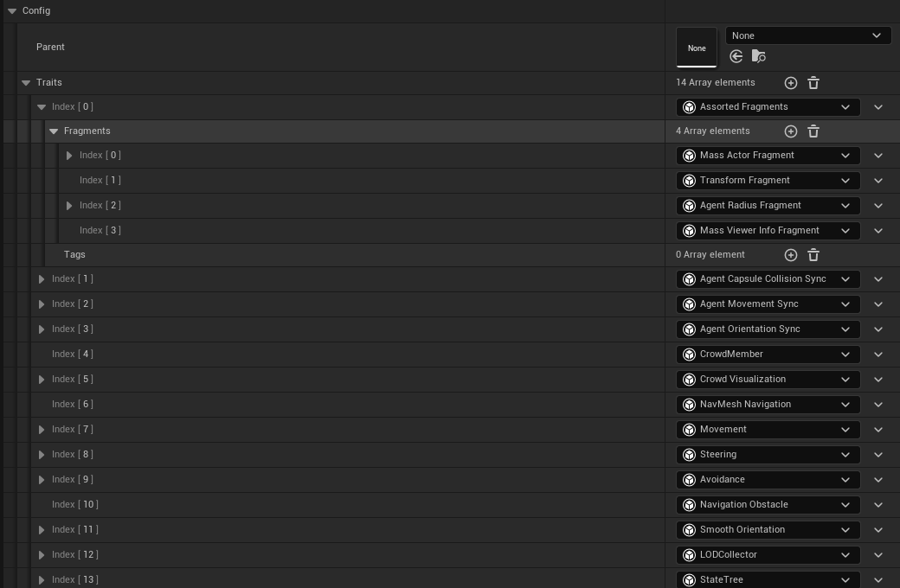
Task: Open element options chevron for Smooth Orientation
Action: click(878, 530)
